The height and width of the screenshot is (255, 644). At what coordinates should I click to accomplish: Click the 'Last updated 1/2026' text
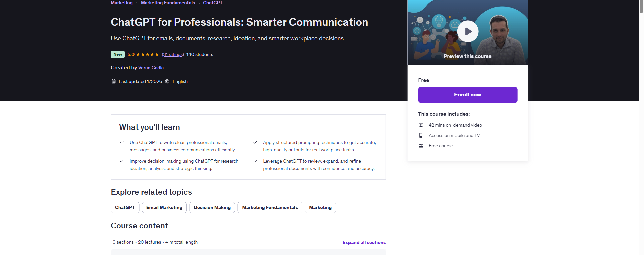coord(140,81)
